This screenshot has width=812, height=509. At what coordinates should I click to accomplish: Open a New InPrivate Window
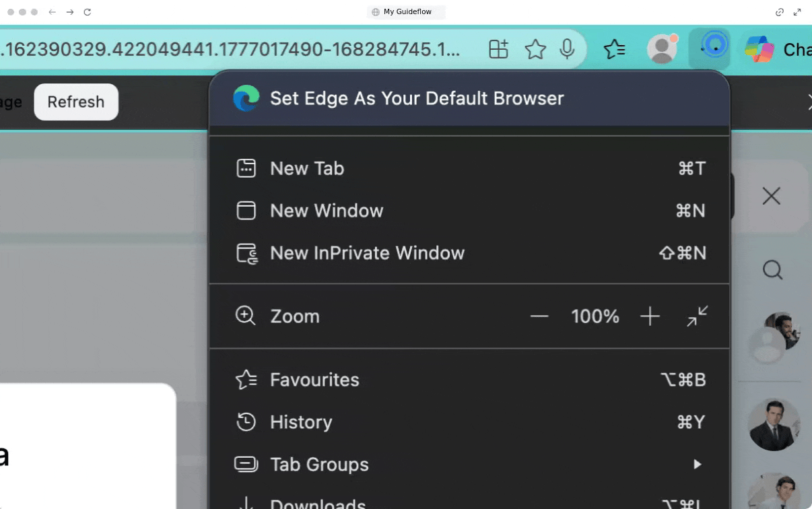367,253
